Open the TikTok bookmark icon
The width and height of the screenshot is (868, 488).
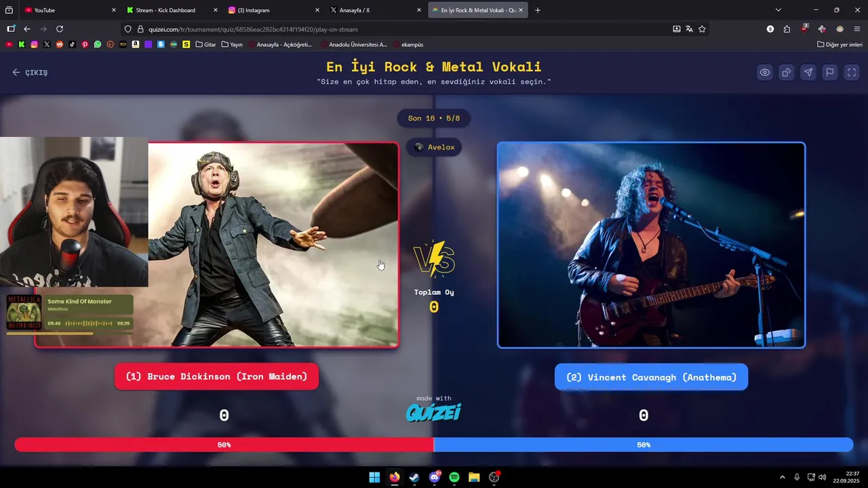point(73,44)
